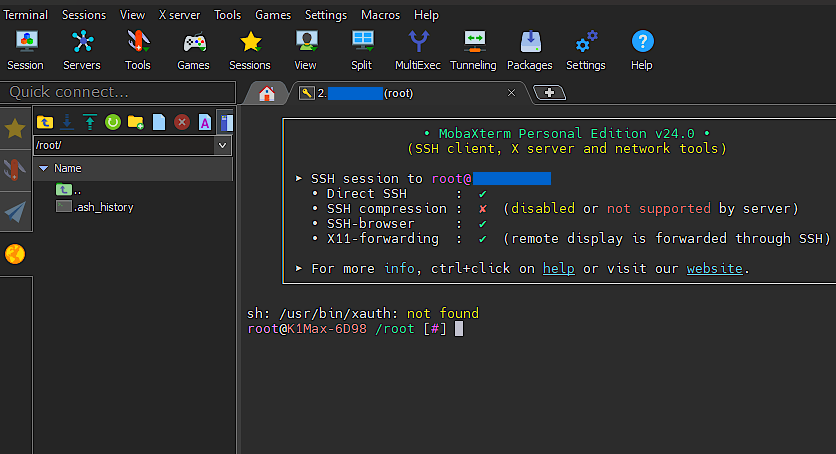Click the rightmost blue SFTP toolbar icon
Screen dimensions: 836x454
[226, 122]
